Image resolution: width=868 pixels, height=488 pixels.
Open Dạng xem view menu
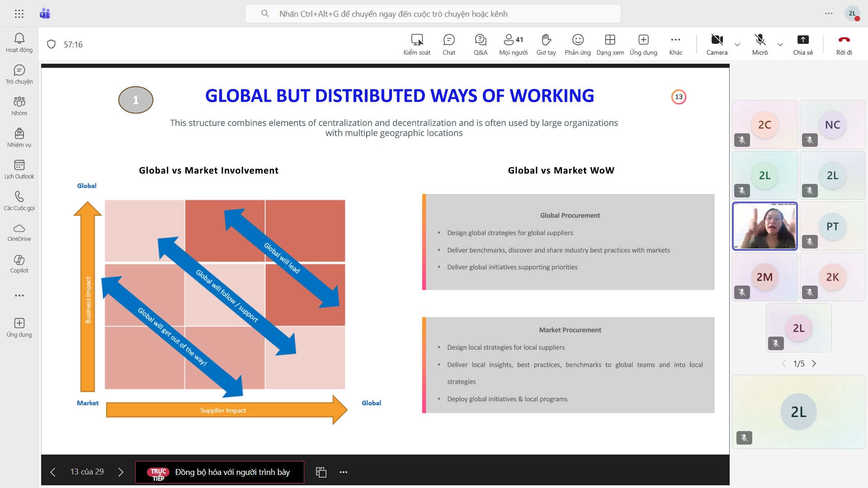click(610, 44)
